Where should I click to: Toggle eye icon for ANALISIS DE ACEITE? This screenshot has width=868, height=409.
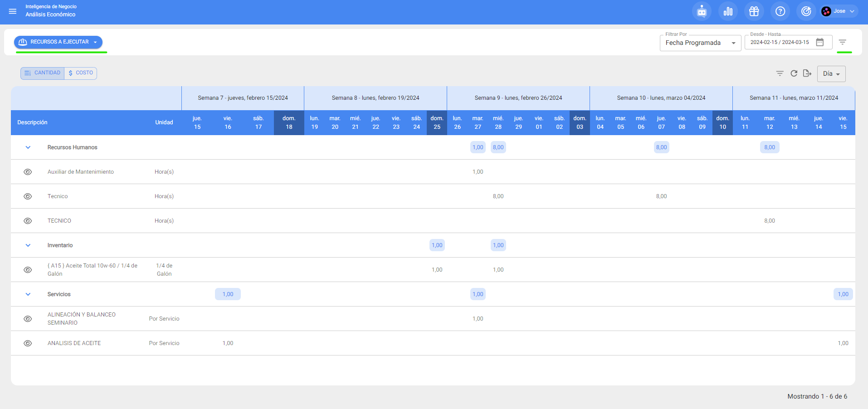click(x=28, y=343)
